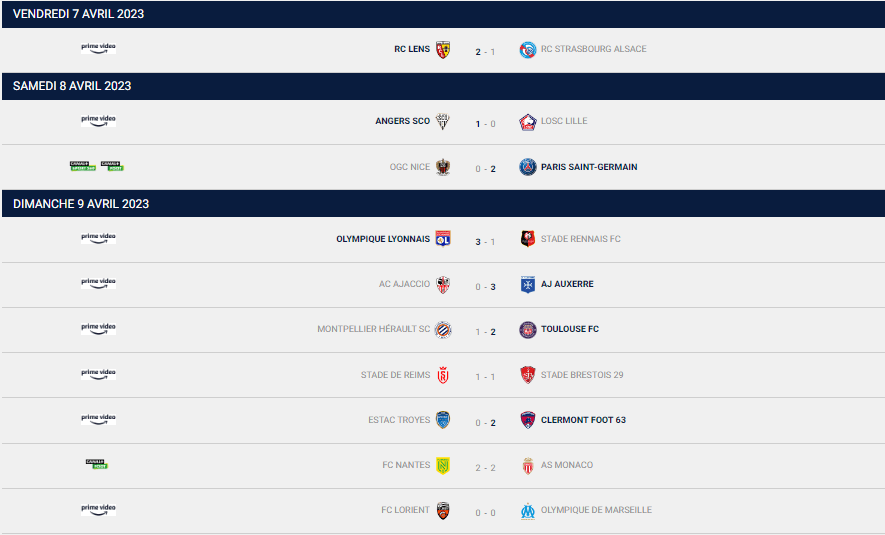Image resolution: width=885 pixels, height=535 pixels.
Task: Click the AJ Auxerre club badge
Action: (x=528, y=284)
